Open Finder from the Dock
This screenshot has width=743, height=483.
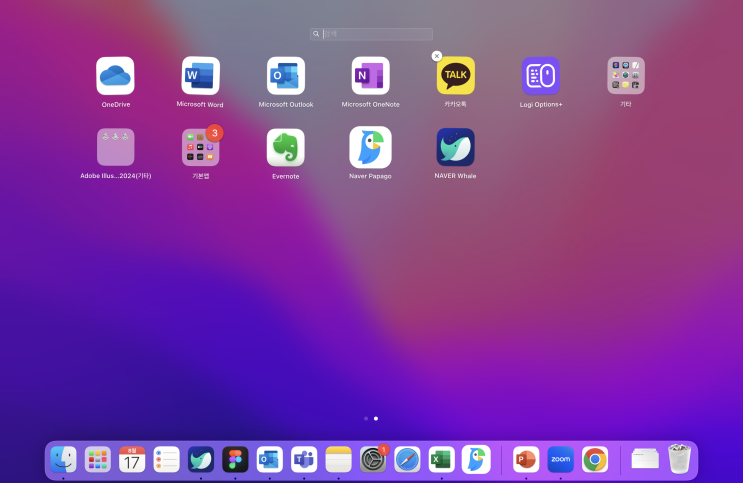coord(63,459)
